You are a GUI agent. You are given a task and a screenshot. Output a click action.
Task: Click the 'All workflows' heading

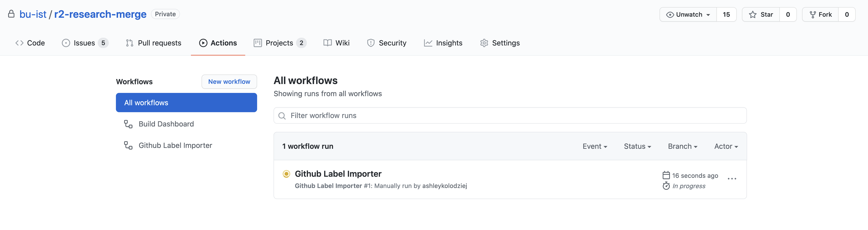click(x=305, y=81)
